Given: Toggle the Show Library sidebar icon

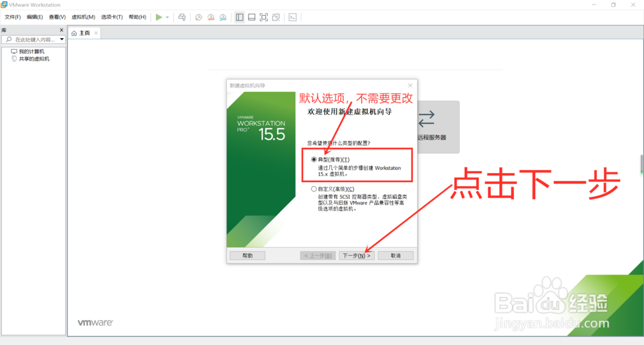Looking at the screenshot, I should (240, 17).
